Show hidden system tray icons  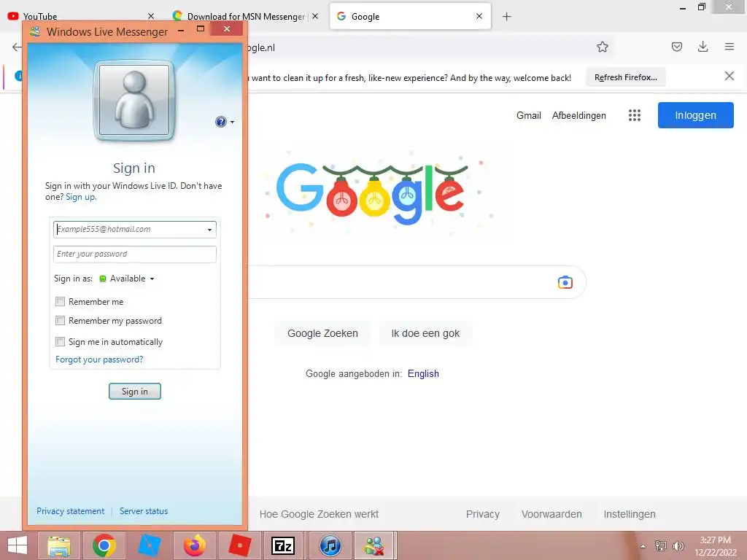643,546
